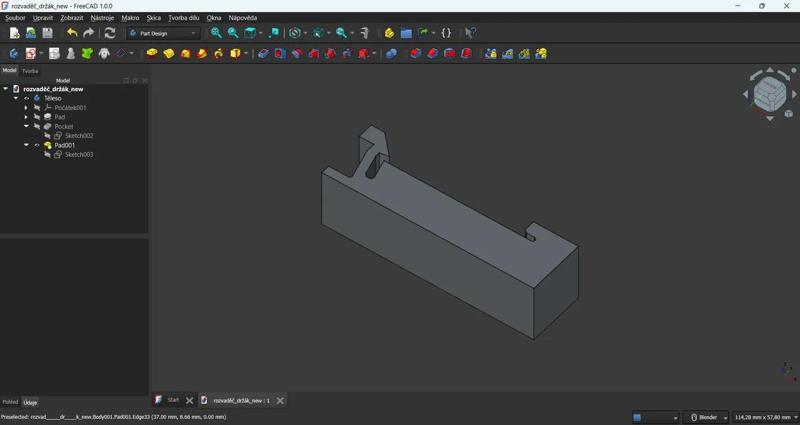This screenshot has width=800, height=425.
Task: Open the dimensions unit dropdown in status bar
Action: (766, 417)
